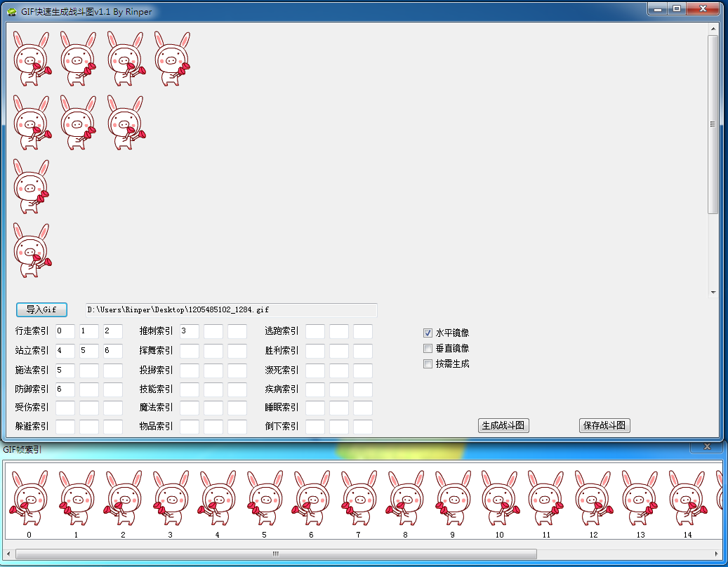728x567 pixels.
Task: Click the 保存战斗图 button
Action: [604, 425]
